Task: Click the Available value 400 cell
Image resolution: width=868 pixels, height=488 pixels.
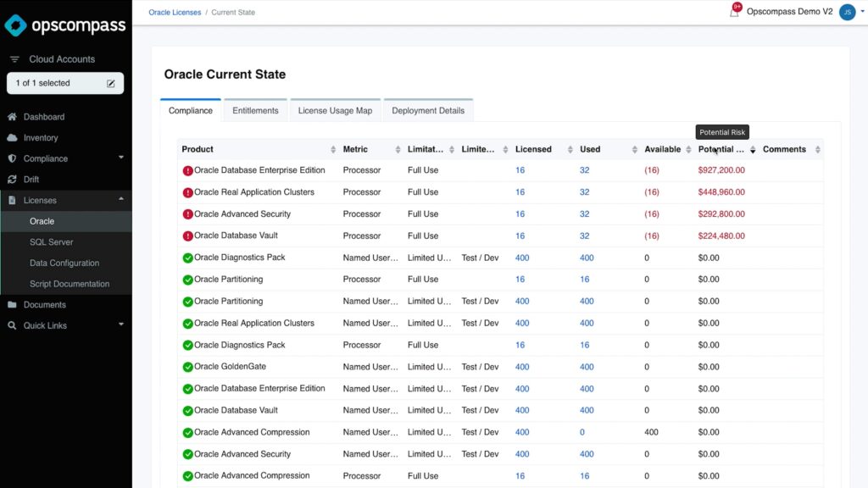Action: (x=651, y=432)
